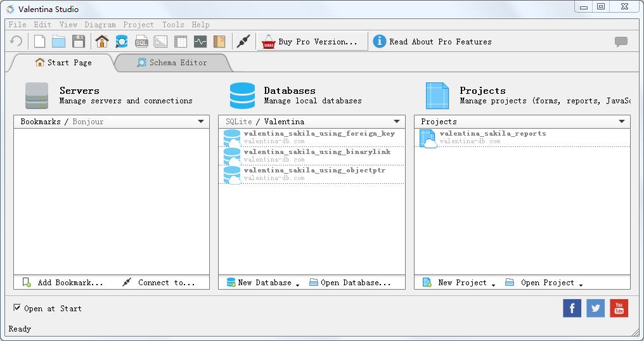
Task: Click the large Projects blueprint icon
Action: pyautogui.click(x=437, y=96)
